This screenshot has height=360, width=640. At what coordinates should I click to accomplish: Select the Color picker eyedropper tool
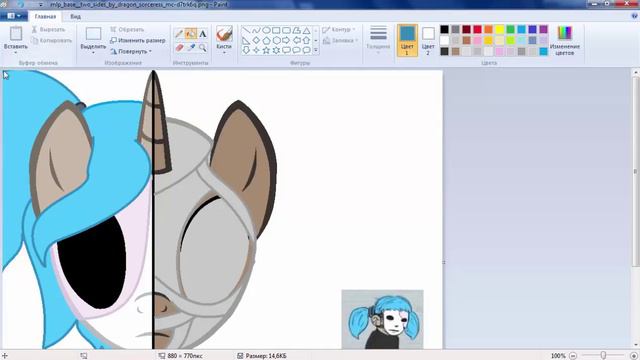pos(191,47)
